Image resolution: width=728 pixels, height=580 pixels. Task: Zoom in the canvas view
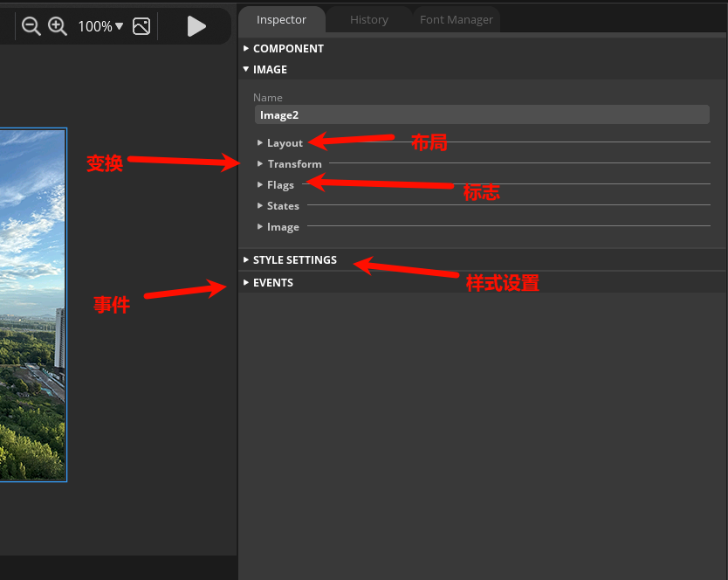click(58, 26)
